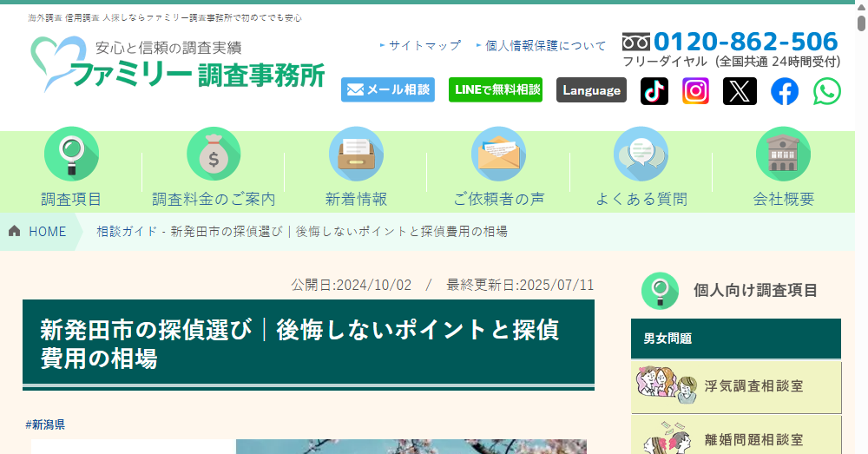Viewport: 868px width, 454px height.
Task: Open the TikTok social icon
Action: pos(654,91)
